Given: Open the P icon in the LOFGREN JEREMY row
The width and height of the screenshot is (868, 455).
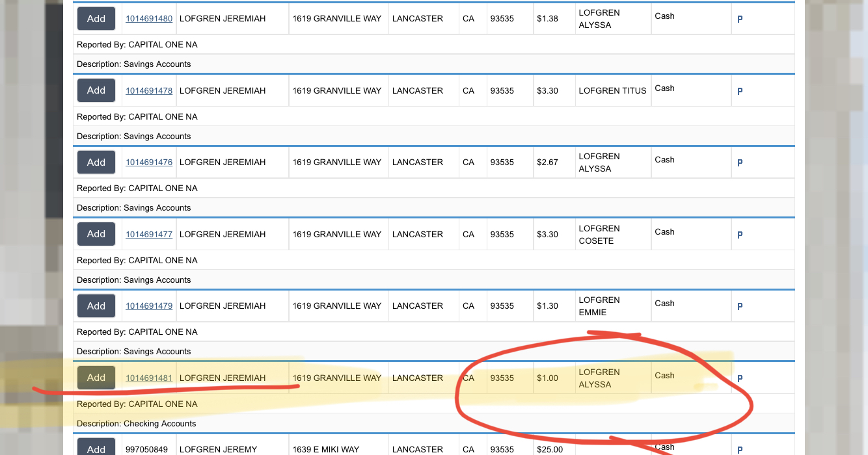Looking at the screenshot, I should click(x=740, y=450).
